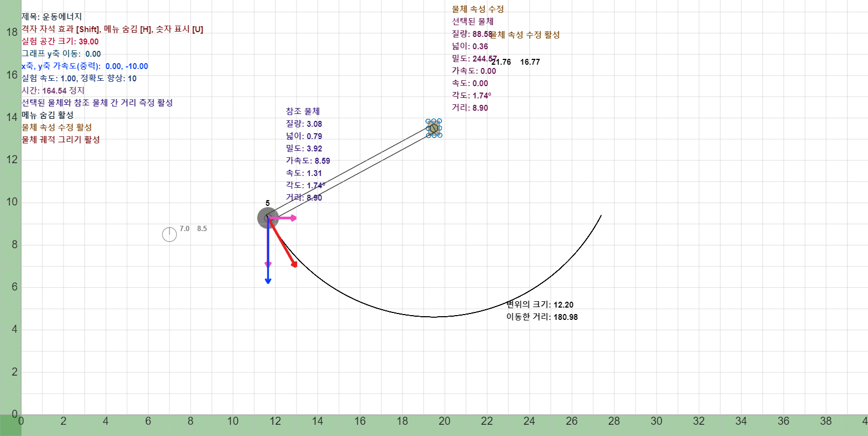Click '변위의 크기: 12.20' readout
The image size is (868, 436).
540,304
